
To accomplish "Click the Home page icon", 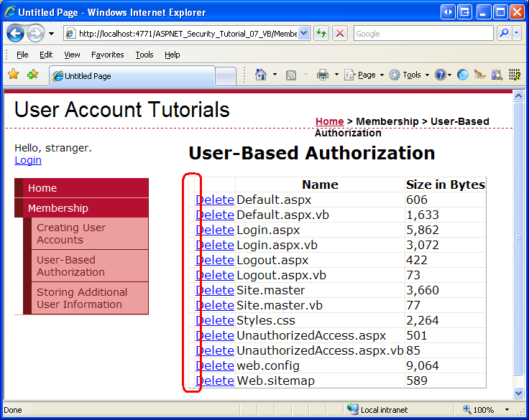I will [260, 75].
